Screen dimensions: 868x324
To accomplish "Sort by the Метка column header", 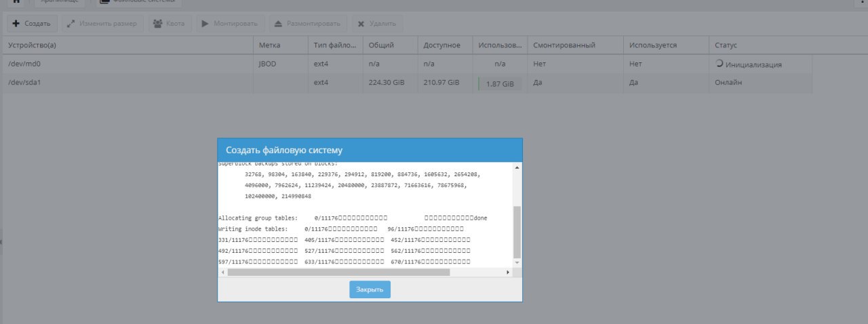I will (x=280, y=45).
